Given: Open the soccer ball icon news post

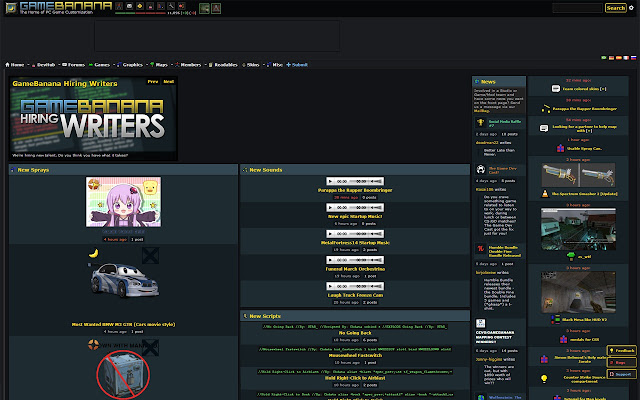Looking at the screenshot, I should tap(480, 169).
